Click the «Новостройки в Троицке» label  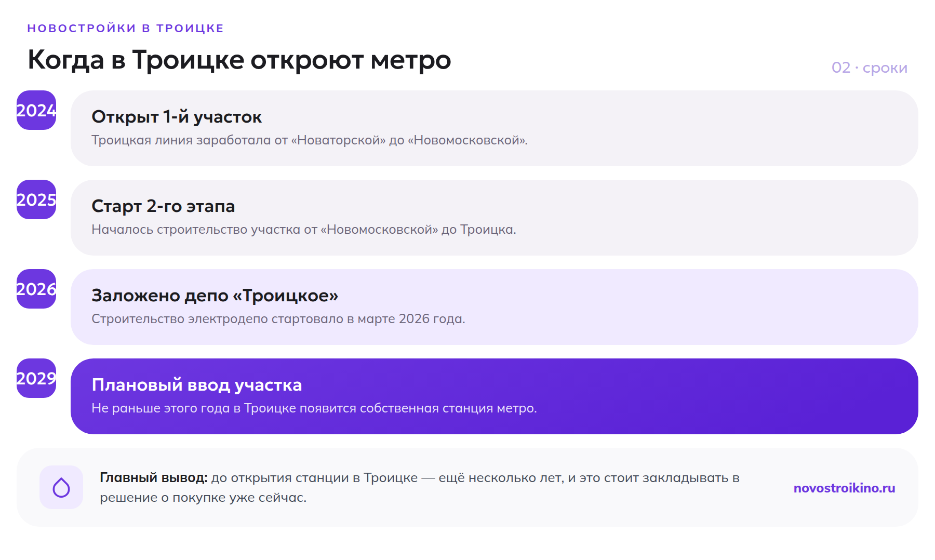(125, 28)
